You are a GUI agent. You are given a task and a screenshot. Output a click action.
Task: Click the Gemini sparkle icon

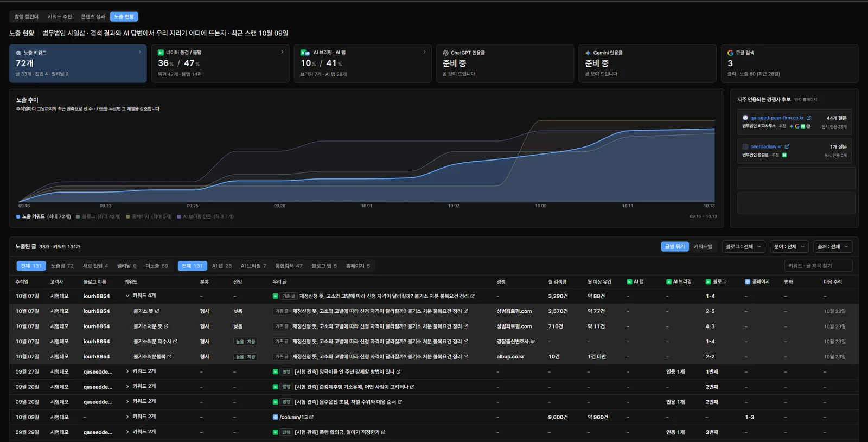588,53
